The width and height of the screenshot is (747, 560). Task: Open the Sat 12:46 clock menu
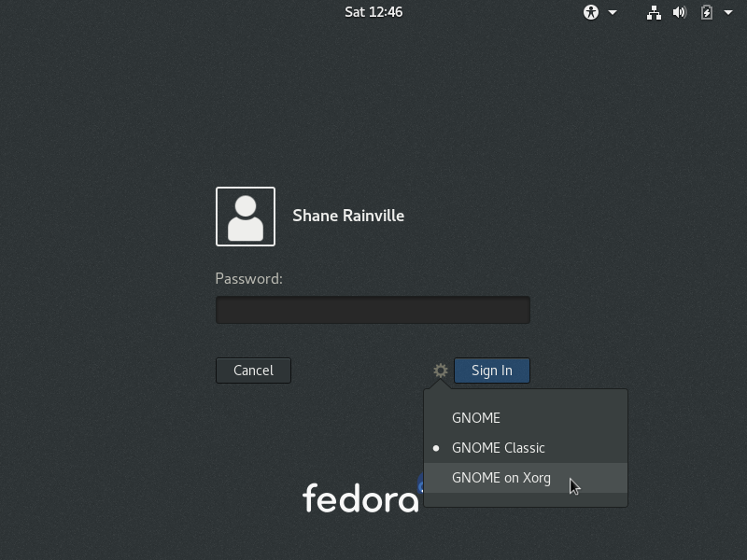point(373,12)
